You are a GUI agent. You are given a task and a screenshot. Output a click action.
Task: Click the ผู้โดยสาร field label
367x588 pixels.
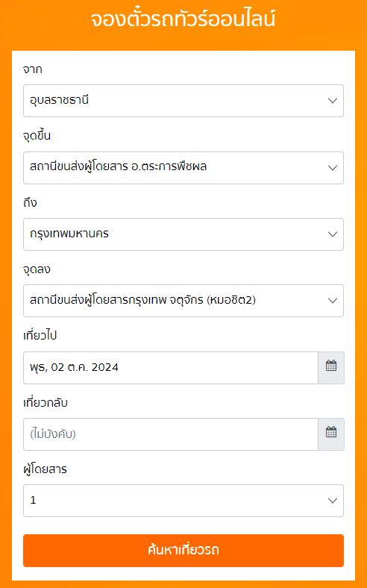coord(45,469)
